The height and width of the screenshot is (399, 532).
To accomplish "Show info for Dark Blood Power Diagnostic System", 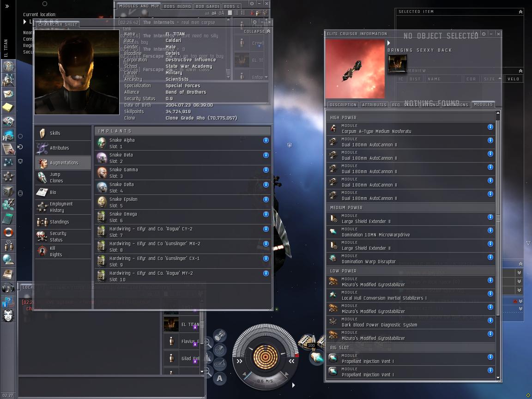I will click(490, 320).
